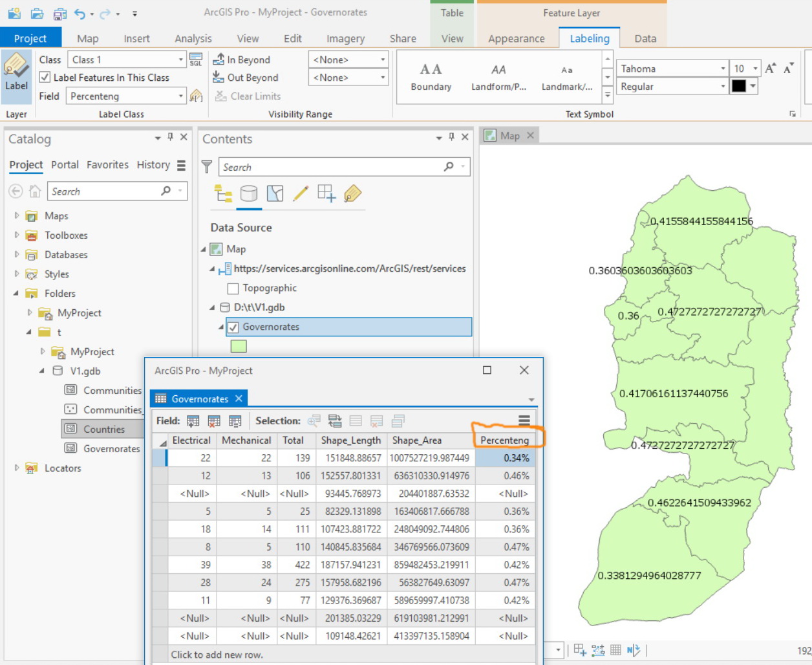Select the Landmark text symbol style
The height and width of the screenshot is (665, 812).
tap(567, 77)
